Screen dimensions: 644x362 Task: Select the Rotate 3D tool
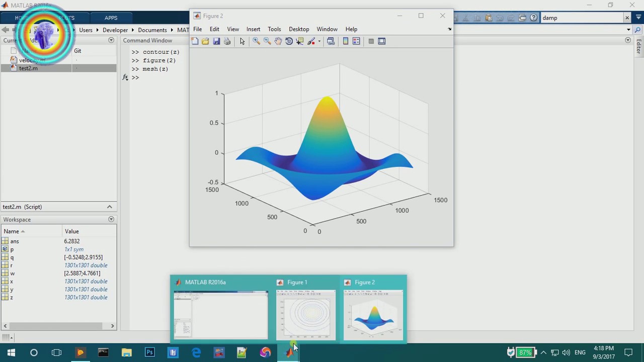289,41
